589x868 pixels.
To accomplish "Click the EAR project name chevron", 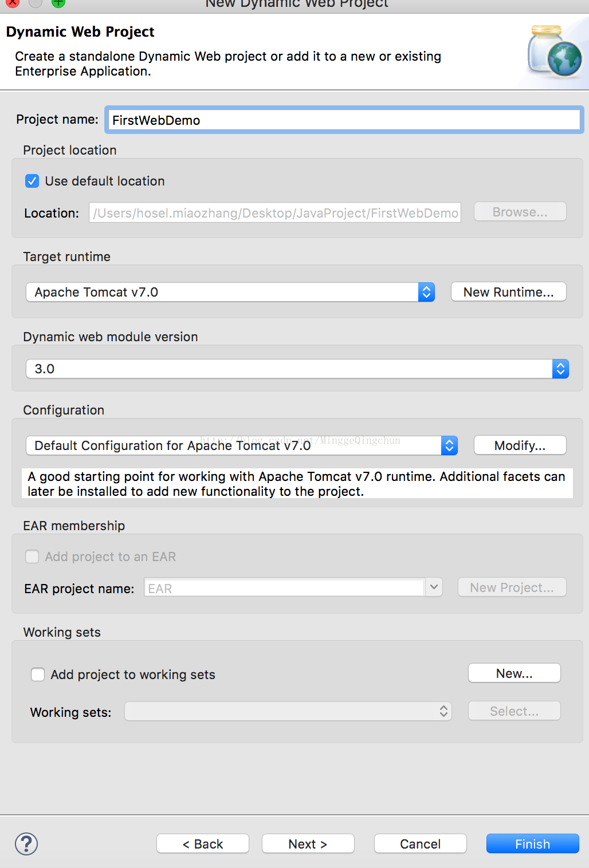I will [434, 587].
